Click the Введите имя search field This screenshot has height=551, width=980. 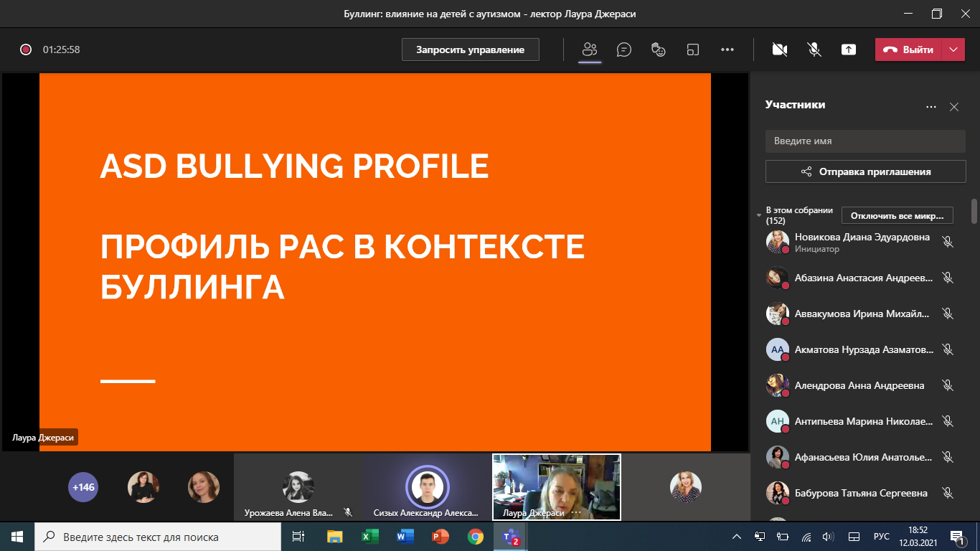tap(865, 141)
